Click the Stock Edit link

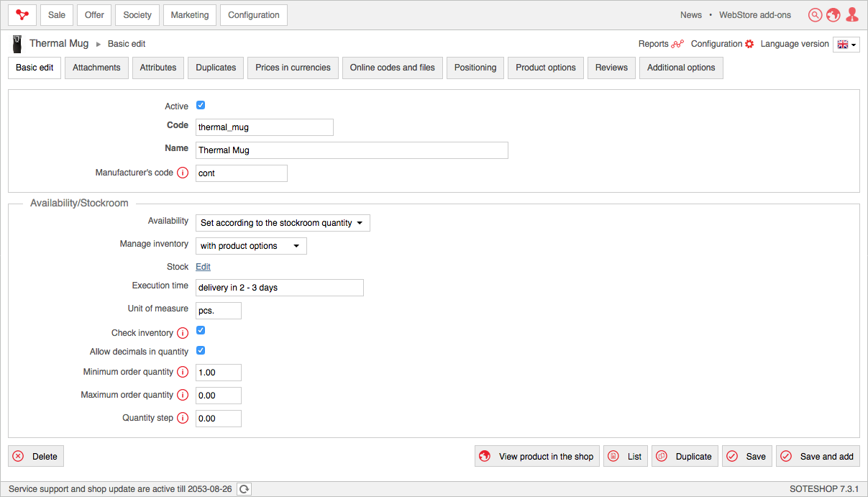point(204,267)
